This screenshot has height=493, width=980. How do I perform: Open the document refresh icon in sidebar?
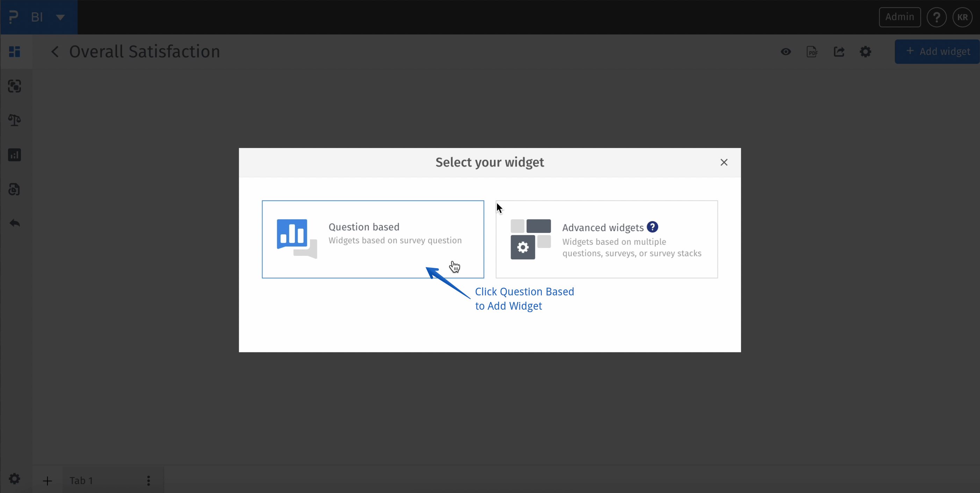pyautogui.click(x=14, y=189)
